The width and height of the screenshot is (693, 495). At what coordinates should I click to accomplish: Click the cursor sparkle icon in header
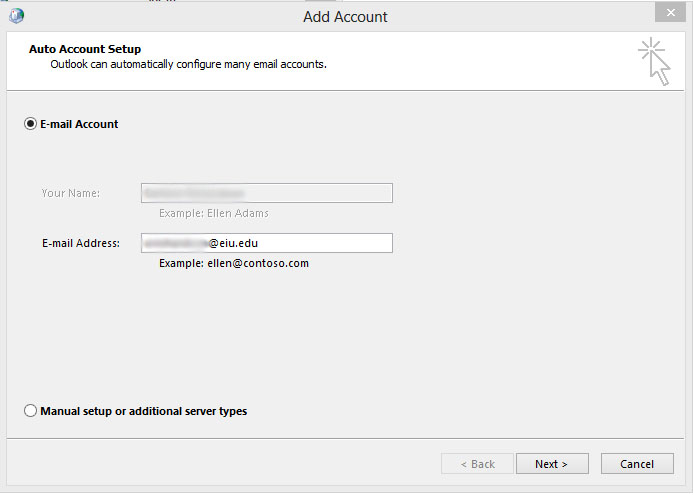pos(654,61)
